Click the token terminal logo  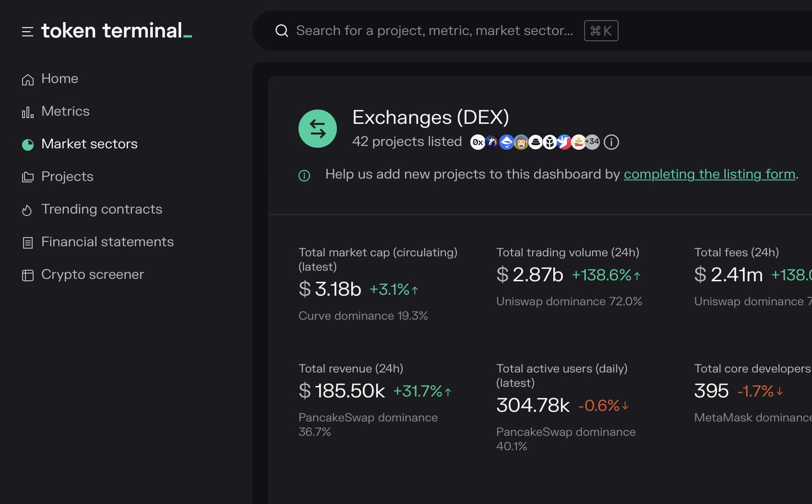[117, 31]
